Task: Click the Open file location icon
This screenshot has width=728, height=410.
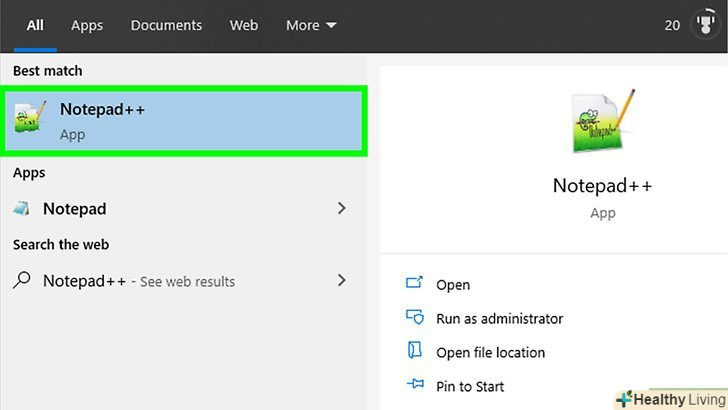Action: (x=415, y=351)
